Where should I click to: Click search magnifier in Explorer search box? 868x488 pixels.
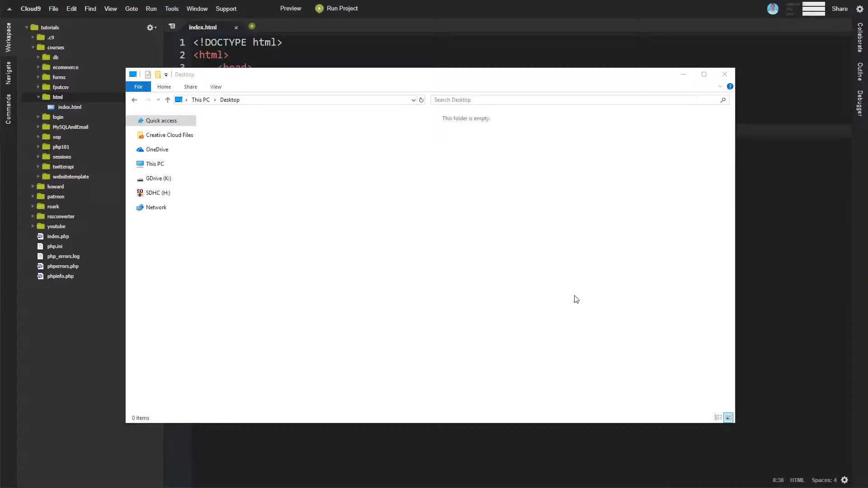[723, 100]
